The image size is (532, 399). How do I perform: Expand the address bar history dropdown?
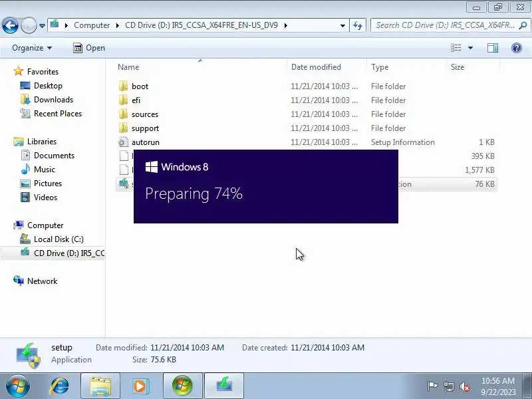[342, 25]
